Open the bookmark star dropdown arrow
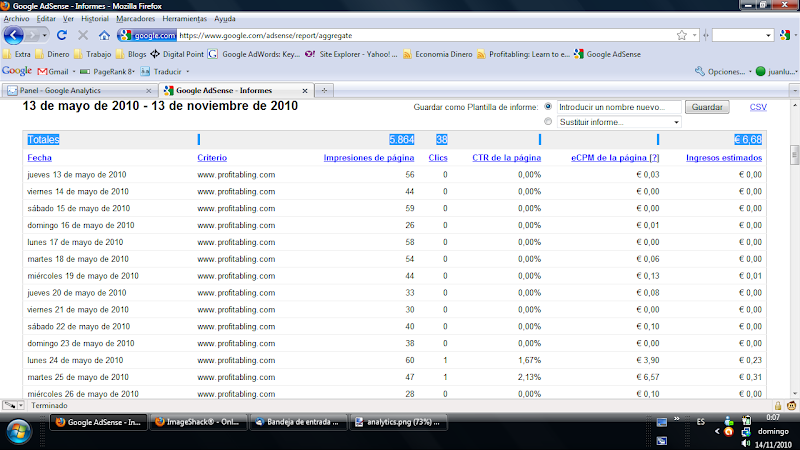The image size is (800, 450). tap(694, 35)
